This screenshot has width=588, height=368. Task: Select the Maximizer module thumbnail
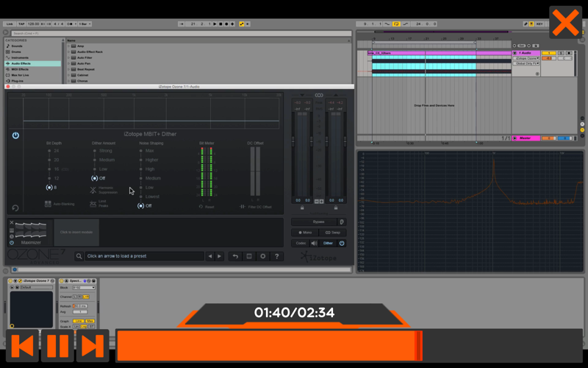[31, 230]
